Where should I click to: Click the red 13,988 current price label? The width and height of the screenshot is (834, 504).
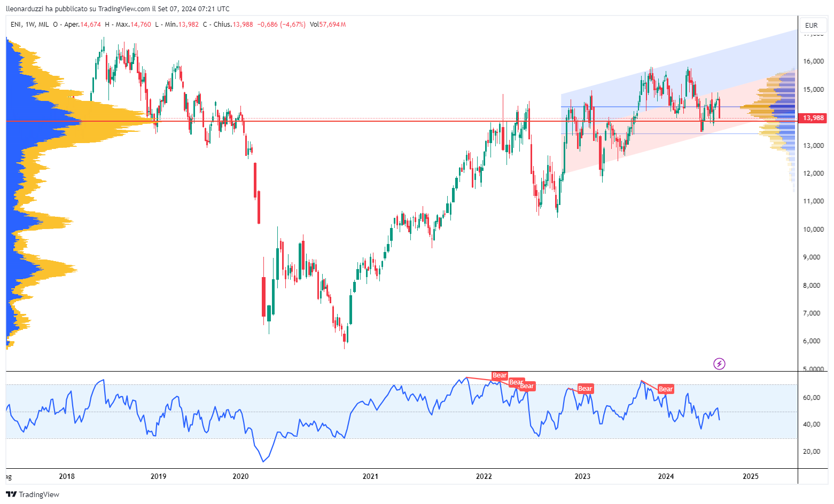(x=812, y=118)
